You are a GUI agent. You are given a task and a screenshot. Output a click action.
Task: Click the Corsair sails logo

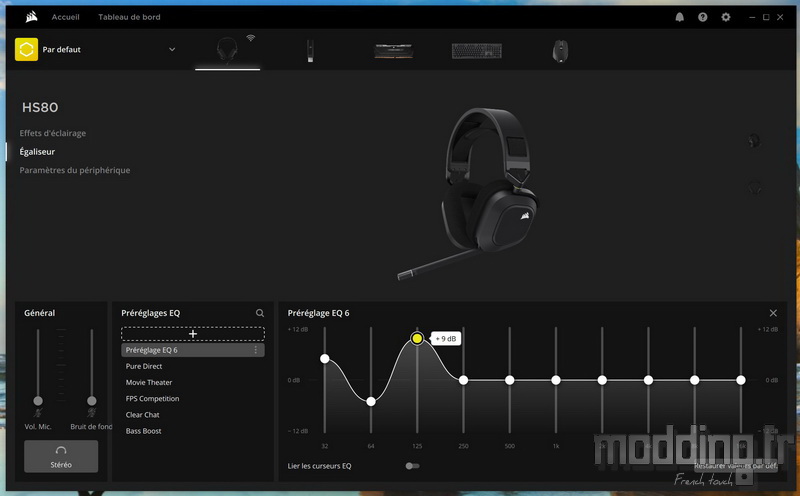pos(32,17)
